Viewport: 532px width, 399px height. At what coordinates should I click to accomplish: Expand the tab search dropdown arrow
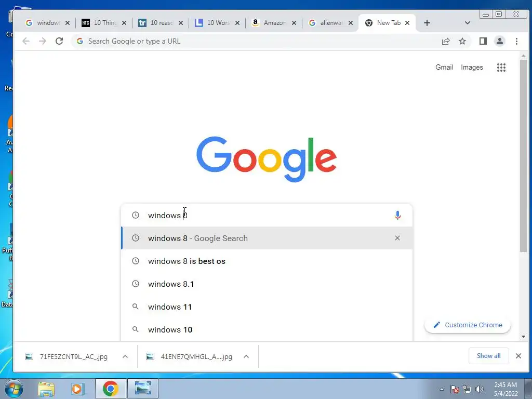[467, 23]
